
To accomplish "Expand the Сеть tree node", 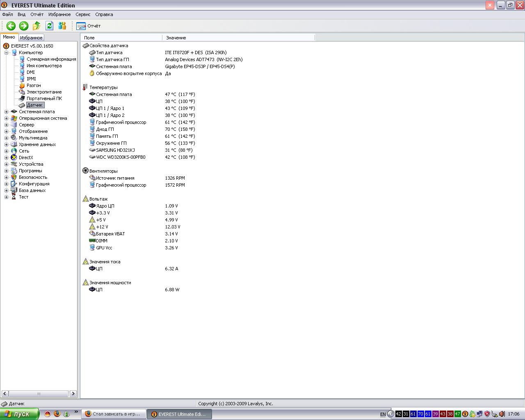I will (x=6, y=151).
